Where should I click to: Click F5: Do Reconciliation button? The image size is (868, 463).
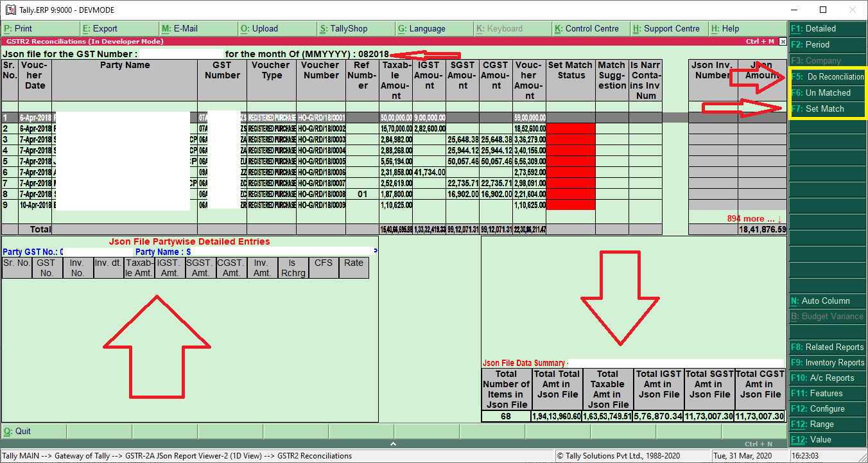click(828, 77)
